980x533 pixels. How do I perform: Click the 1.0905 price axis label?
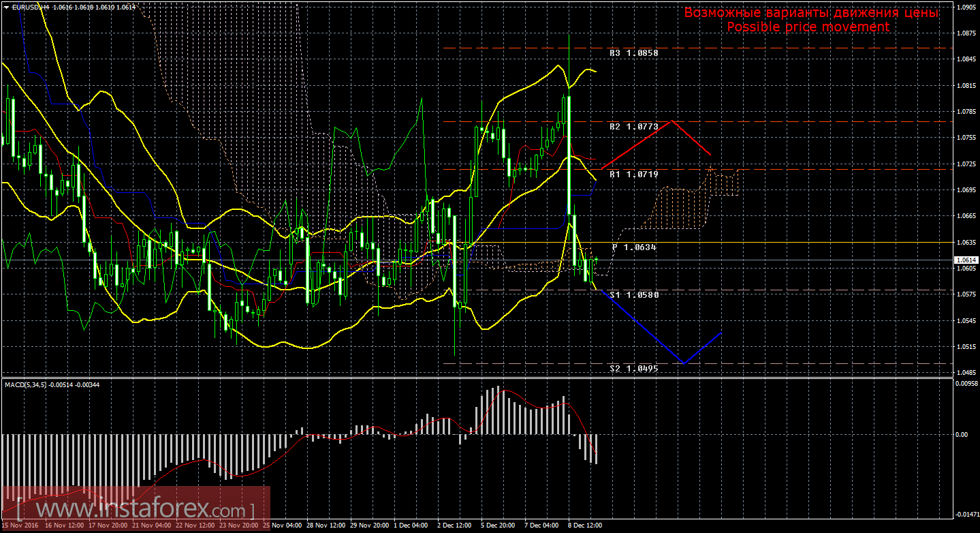tap(966, 7)
